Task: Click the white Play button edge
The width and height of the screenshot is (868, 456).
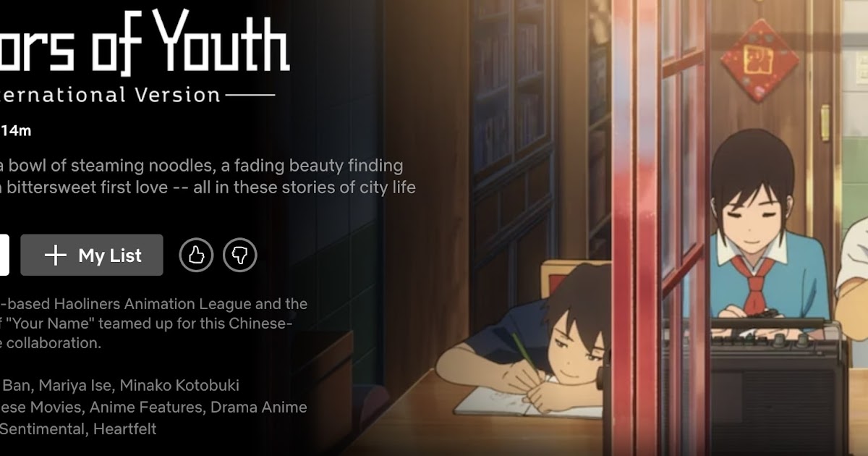Action: (4, 255)
